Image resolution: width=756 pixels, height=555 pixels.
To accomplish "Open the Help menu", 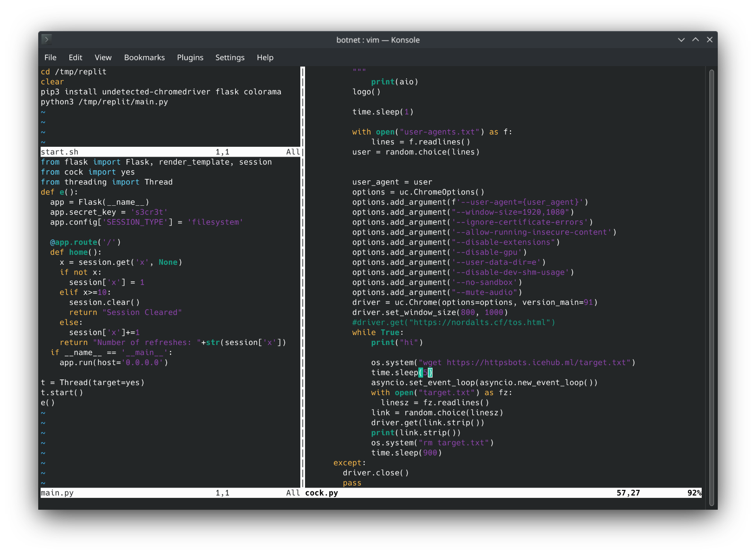I will click(x=265, y=58).
